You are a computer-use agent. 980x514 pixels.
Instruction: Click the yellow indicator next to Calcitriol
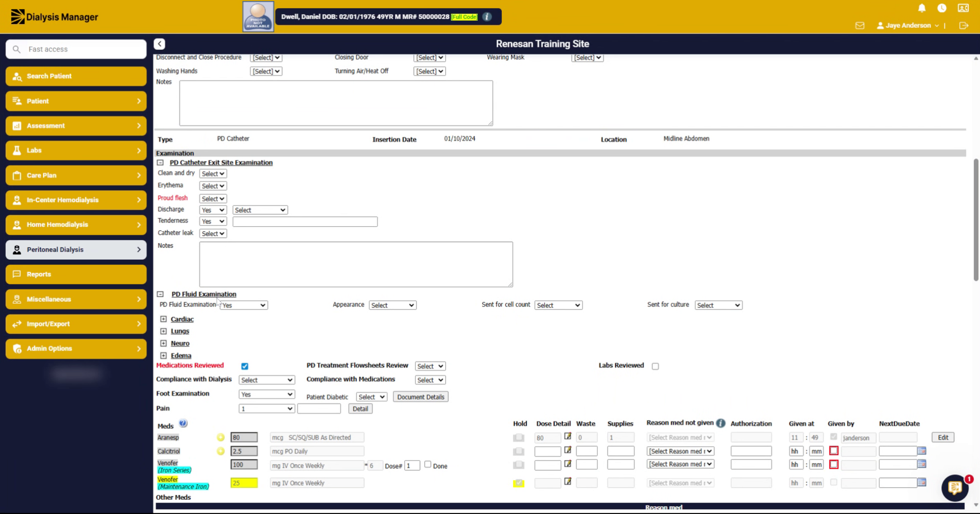pyautogui.click(x=220, y=451)
